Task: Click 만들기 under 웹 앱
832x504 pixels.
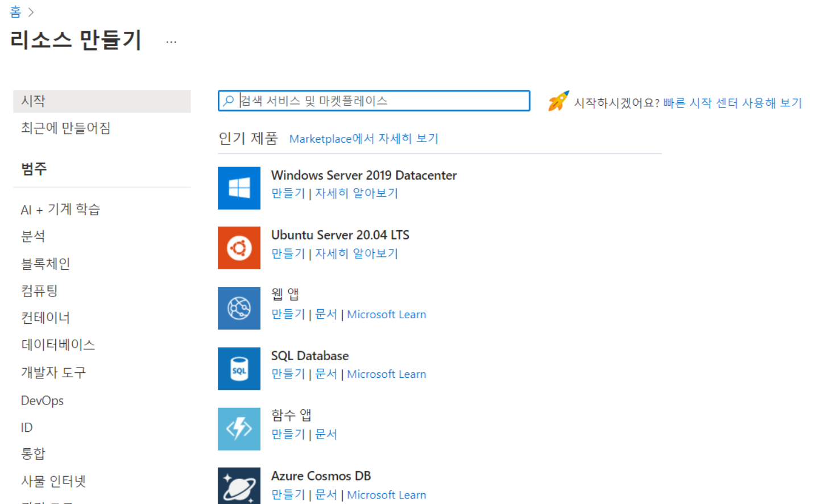Action: 288,314
